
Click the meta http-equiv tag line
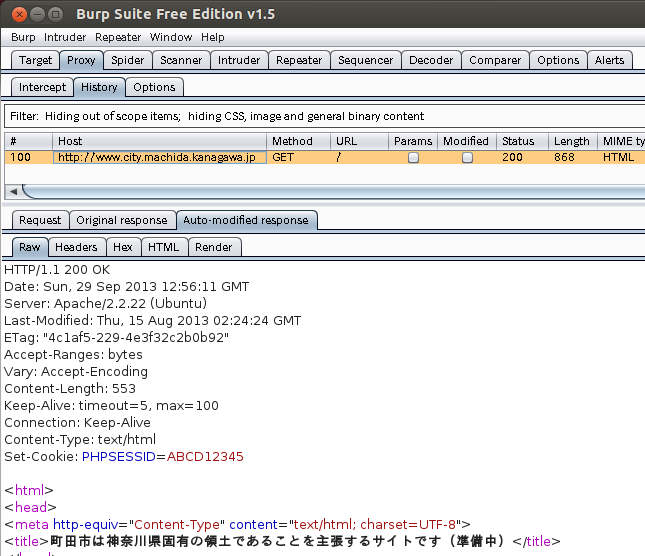click(x=237, y=524)
